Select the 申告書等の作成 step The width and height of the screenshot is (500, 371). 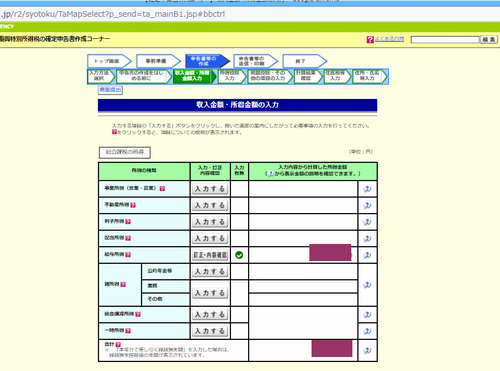pyautogui.click(x=207, y=61)
